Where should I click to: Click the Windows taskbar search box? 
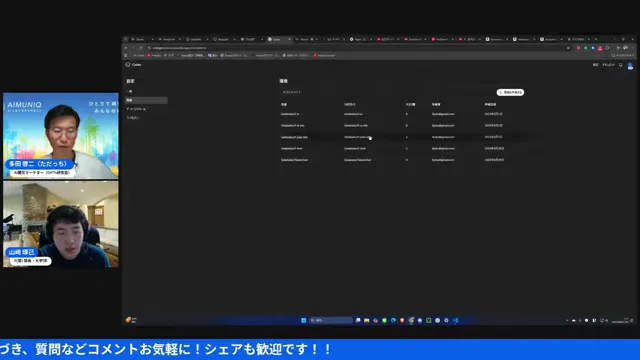[x=331, y=320]
